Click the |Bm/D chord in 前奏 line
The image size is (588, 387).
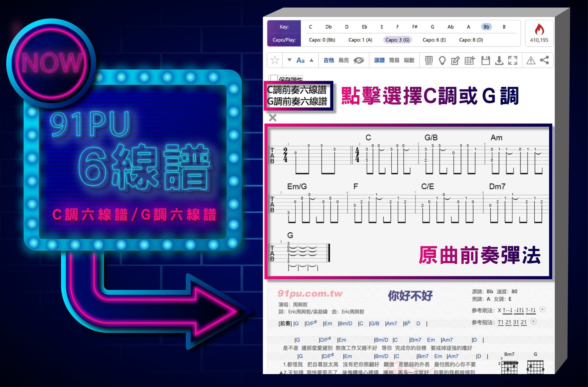pyautogui.click(x=345, y=324)
